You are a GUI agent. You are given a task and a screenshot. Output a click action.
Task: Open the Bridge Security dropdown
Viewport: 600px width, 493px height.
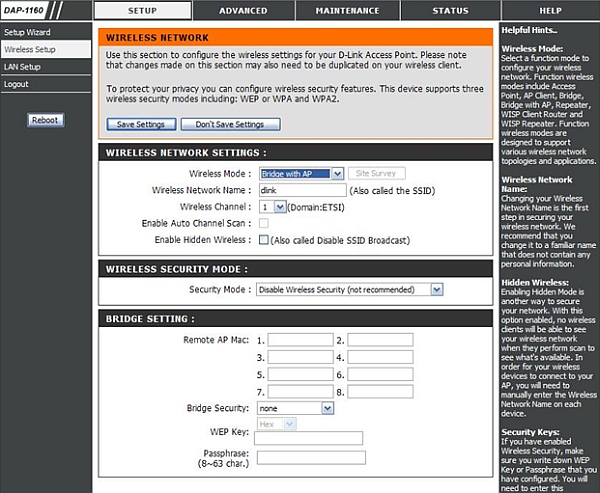295,408
